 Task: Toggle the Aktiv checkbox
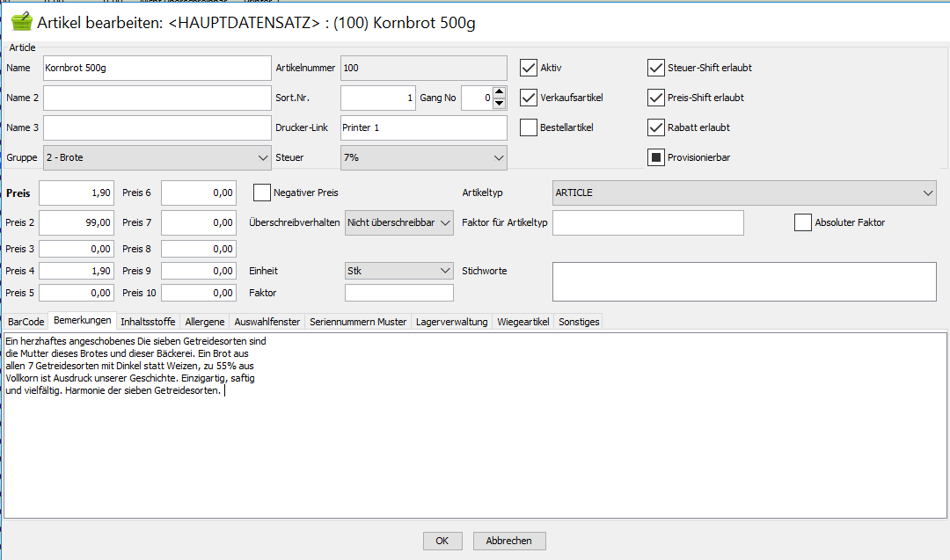[529, 68]
